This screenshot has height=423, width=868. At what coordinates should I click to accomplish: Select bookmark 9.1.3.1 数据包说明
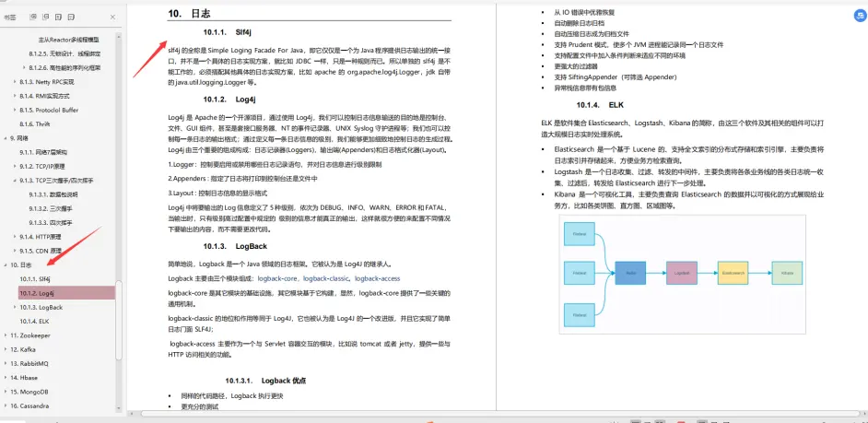53,194
